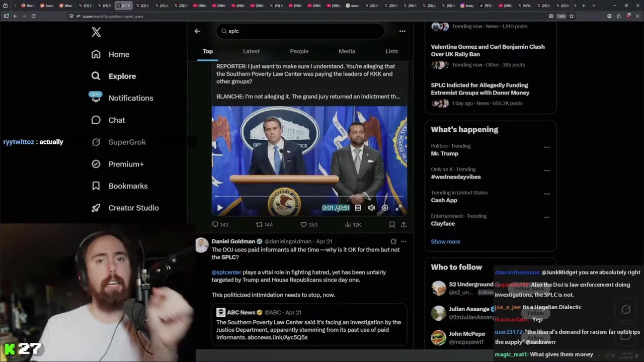This screenshot has height=362, width=644.
Task: Click Daniel Goldman's avatar
Action: pos(202,245)
